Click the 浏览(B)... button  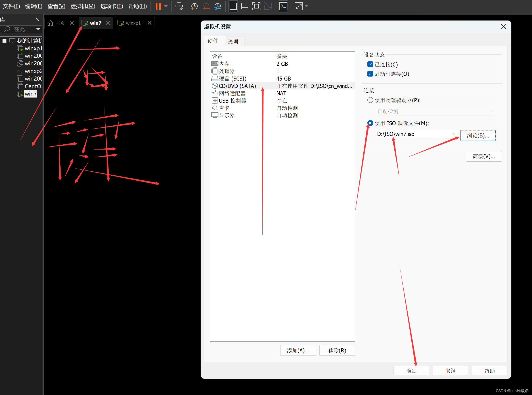(x=478, y=135)
